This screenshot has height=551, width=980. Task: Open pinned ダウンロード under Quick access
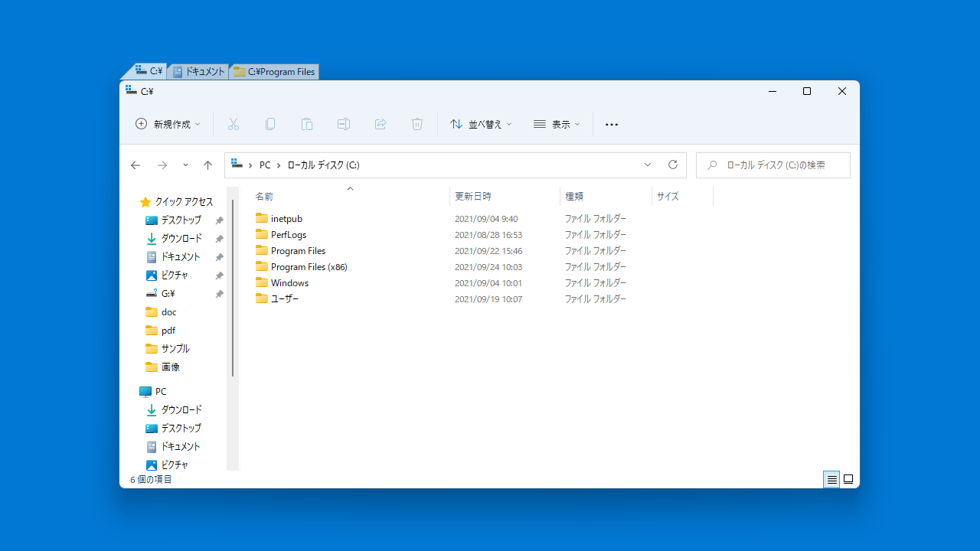coord(181,239)
